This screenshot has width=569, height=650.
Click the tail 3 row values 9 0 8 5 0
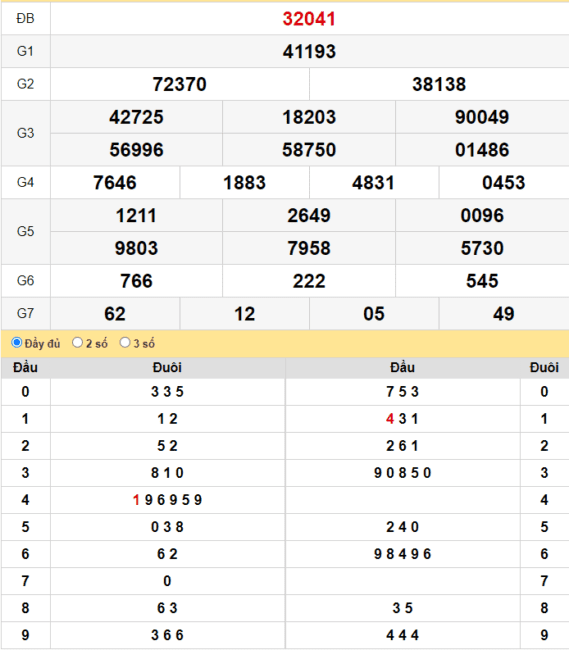[x=402, y=473]
